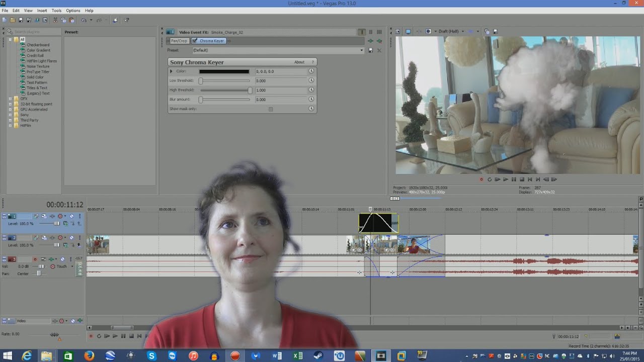Click the Animate clock for Blur amount

point(311,100)
